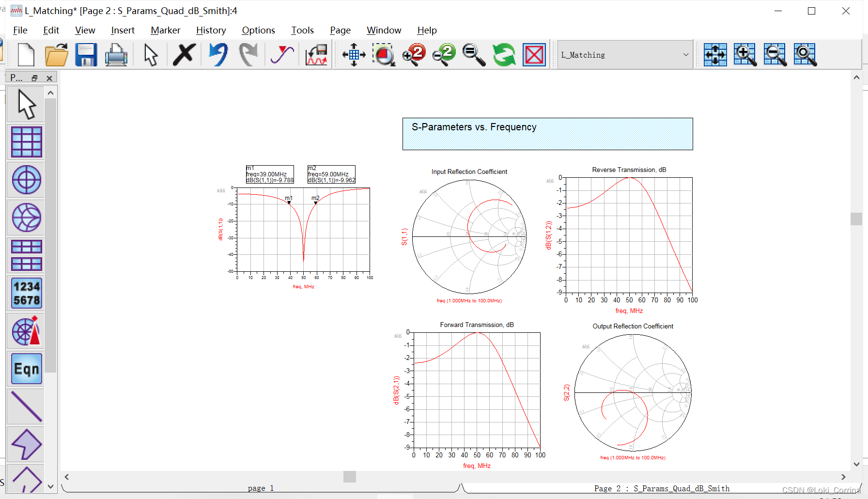Screen dimensions: 868x499
Task: Insert a rectangular plot from palette
Action: (26, 142)
